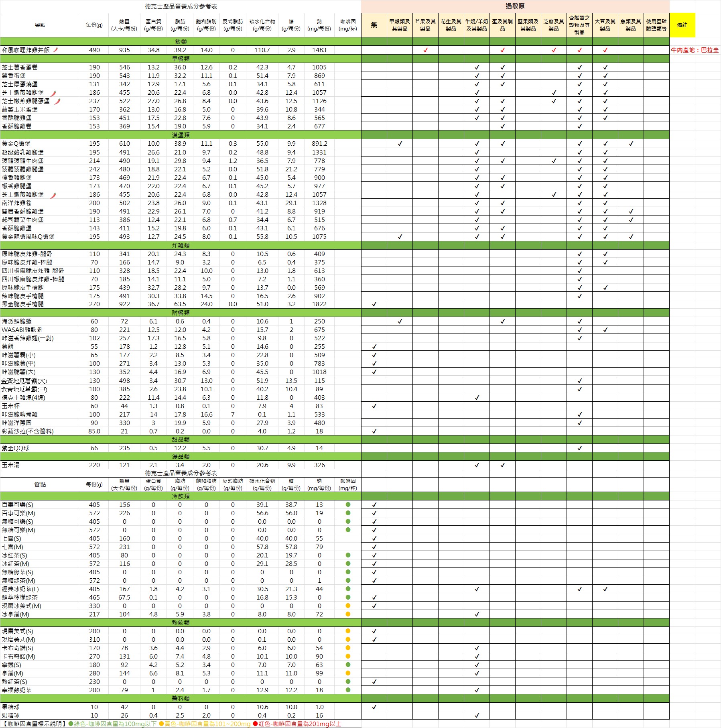Viewport: 721px width, 728px height.
Task: Click the green caffeine dot for 幸福熱奶茶
Action: 348,690
